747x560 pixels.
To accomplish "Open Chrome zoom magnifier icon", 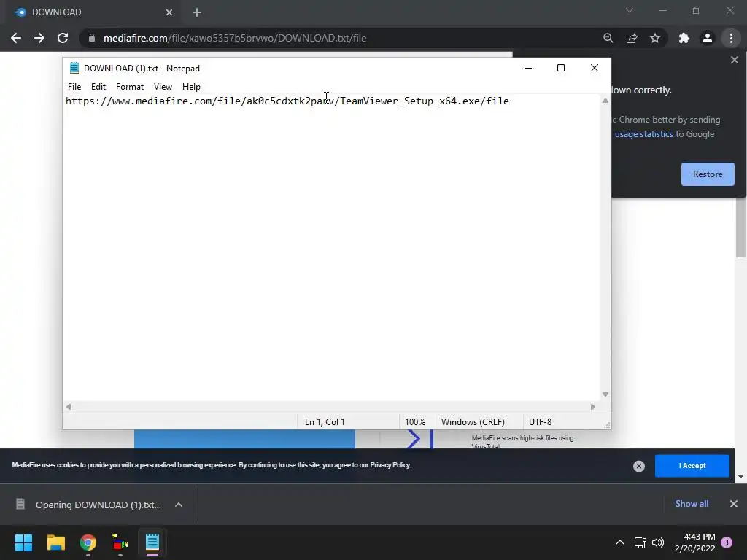I will pos(608,38).
